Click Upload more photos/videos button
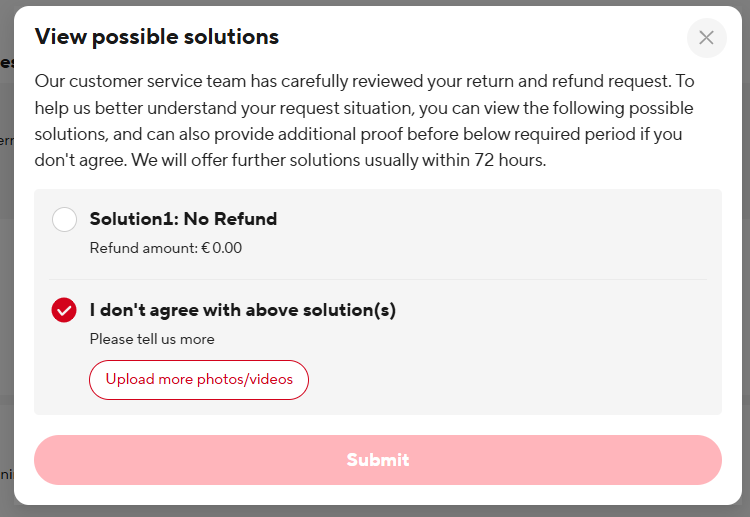The image size is (750, 517). (199, 380)
